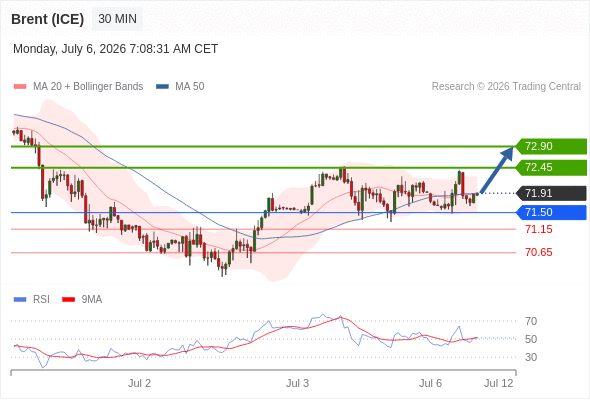Click the MA 20 pink legend swatch
590x400 pixels.
(20, 87)
